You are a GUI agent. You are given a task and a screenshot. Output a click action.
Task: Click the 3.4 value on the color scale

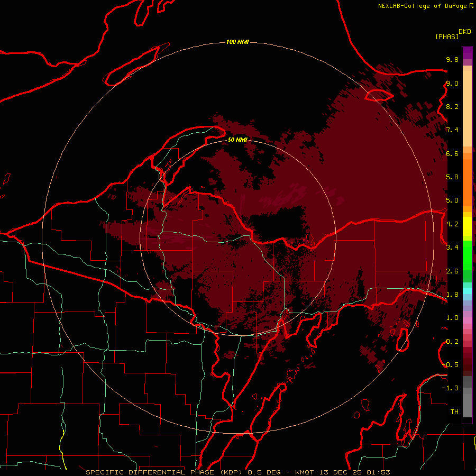pyautogui.click(x=452, y=247)
